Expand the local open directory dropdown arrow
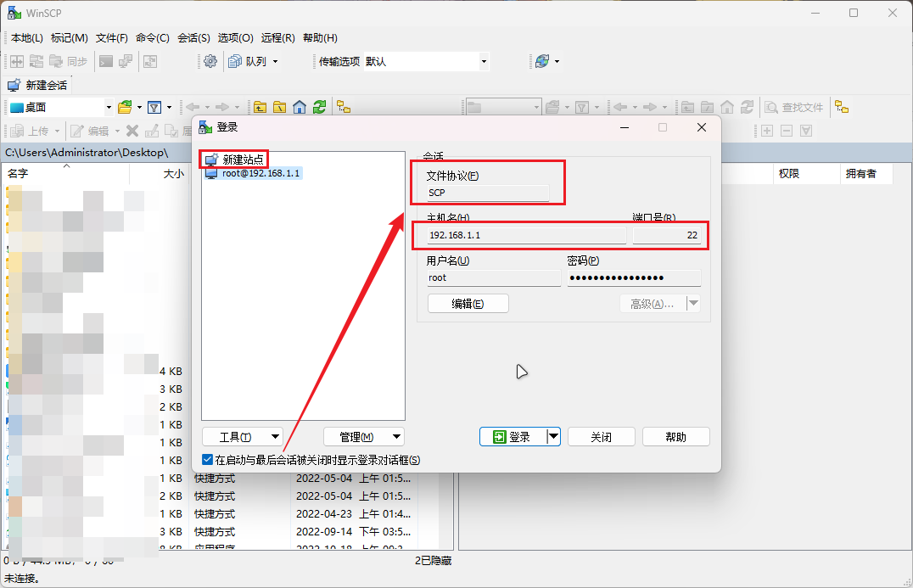 (x=139, y=107)
